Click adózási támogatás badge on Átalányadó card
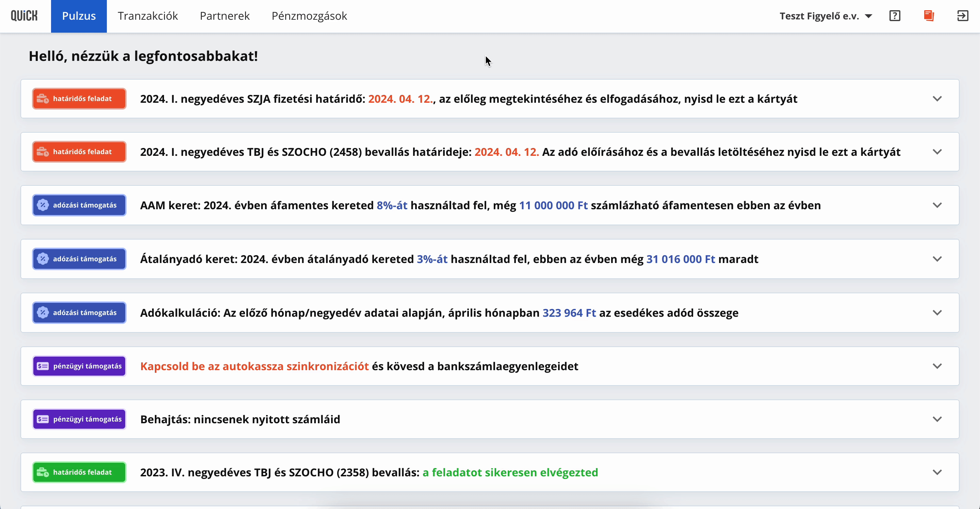Screen dimensions: 980x509 79,259
